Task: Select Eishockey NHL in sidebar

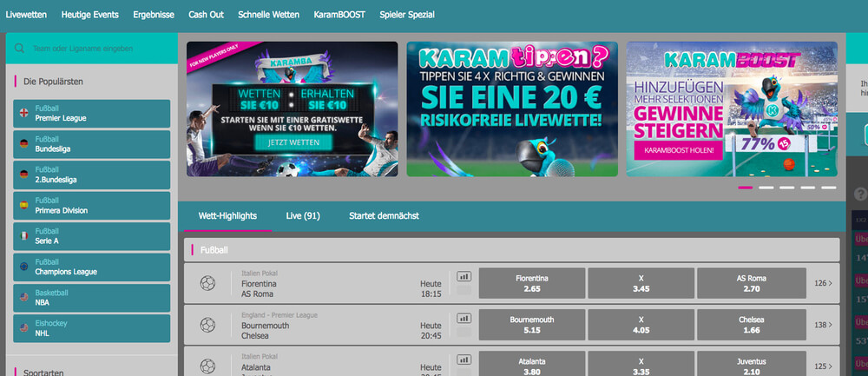Action: 92,328
